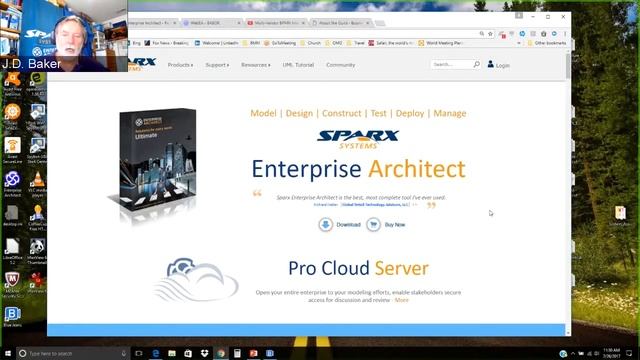Open Dropbox from the taskbar
Screen dimensions: 640x360
(x=204, y=353)
